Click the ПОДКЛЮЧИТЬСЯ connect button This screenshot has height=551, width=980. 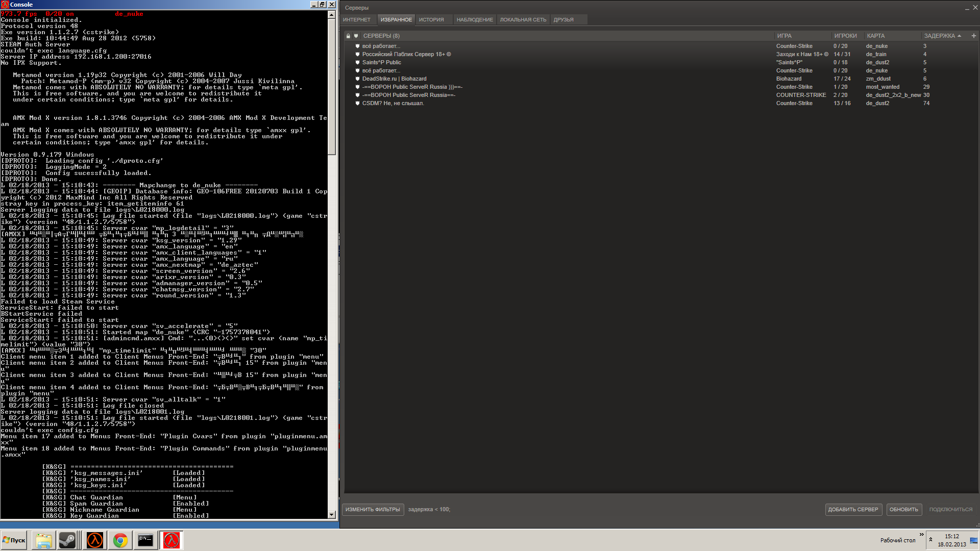(951, 510)
